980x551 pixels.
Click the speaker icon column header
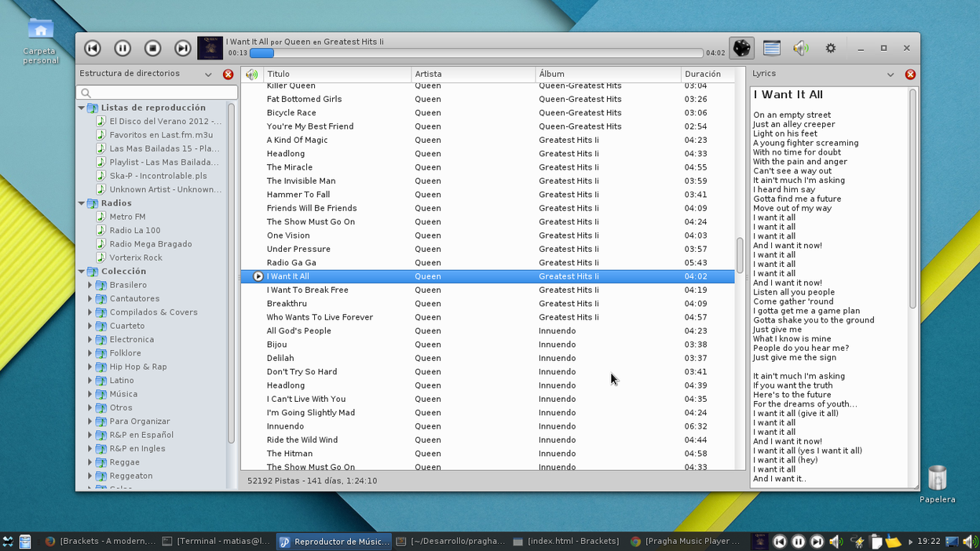pos(251,75)
